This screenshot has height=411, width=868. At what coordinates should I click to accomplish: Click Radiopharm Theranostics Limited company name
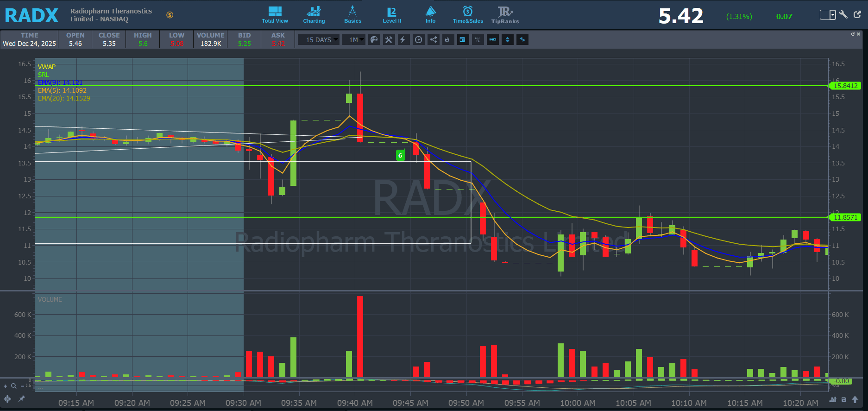111,15
